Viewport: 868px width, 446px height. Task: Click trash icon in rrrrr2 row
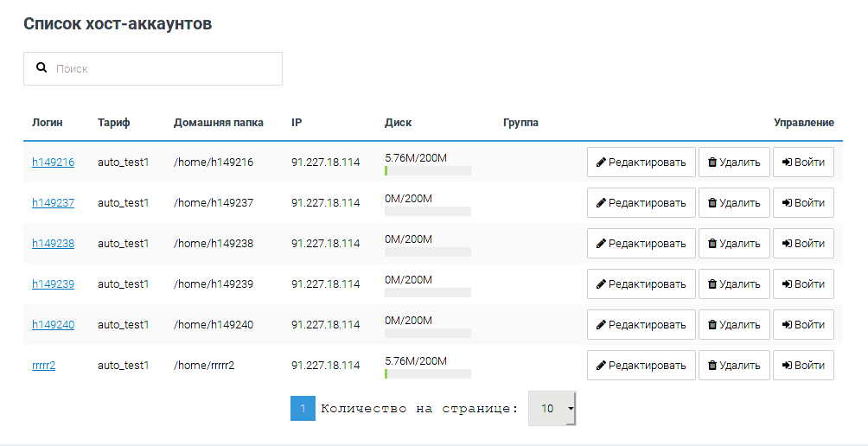712,366
